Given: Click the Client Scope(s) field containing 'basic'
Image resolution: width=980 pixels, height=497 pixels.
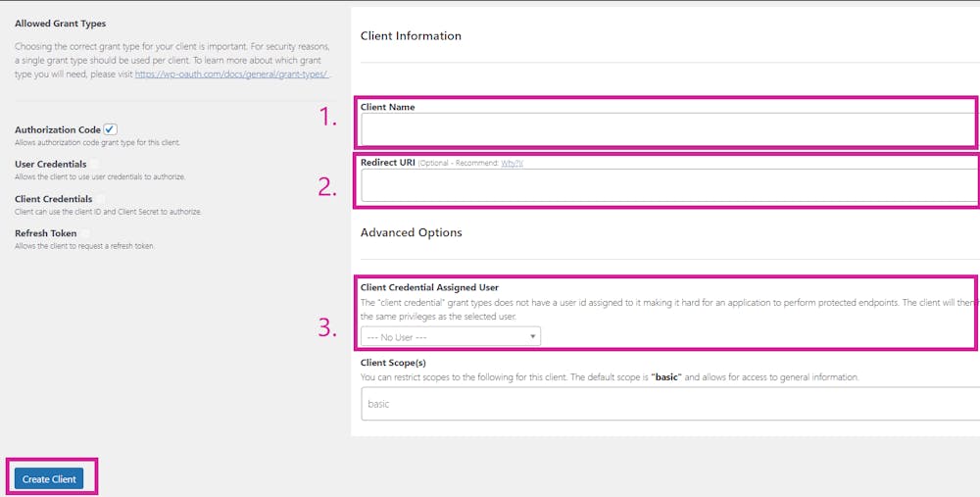Looking at the screenshot, I should [x=666, y=403].
